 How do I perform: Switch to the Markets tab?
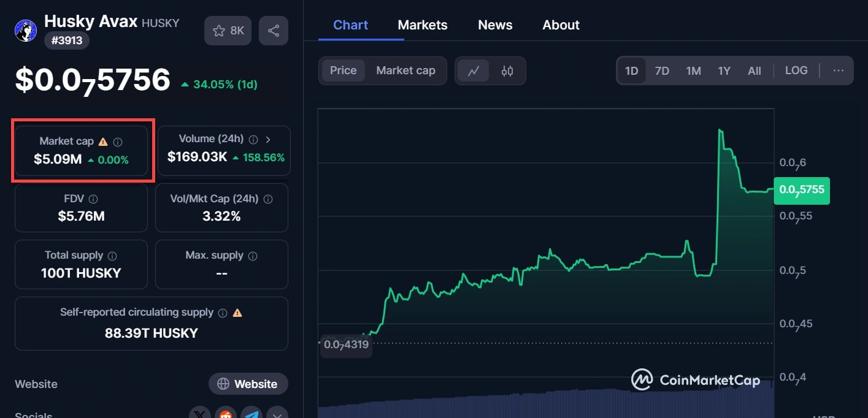pyautogui.click(x=422, y=25)
